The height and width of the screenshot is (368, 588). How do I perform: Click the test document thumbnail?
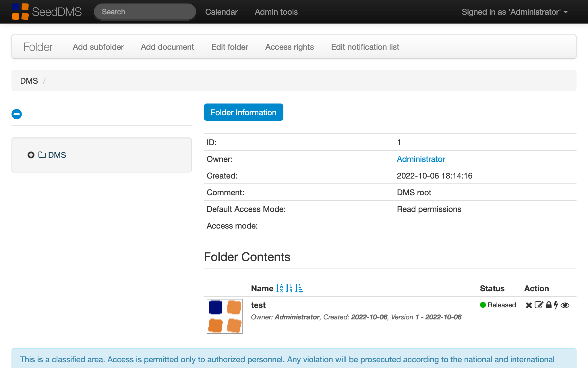(x=225, y=316)
